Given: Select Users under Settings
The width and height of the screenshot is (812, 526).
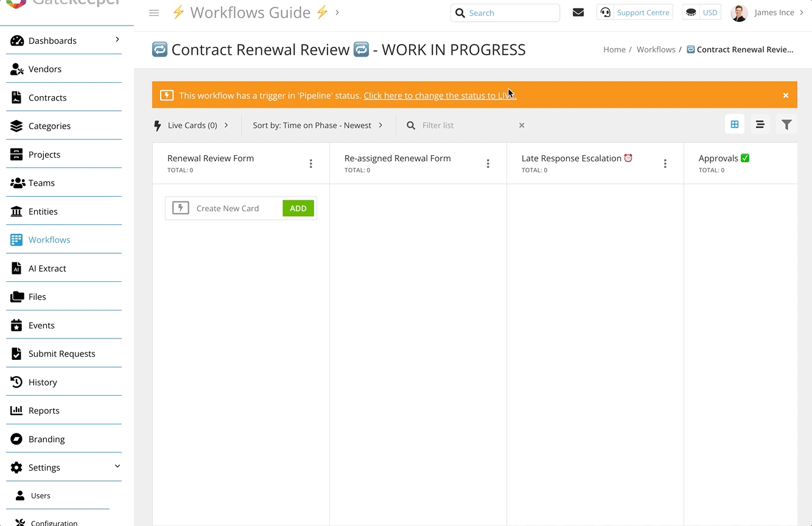Looking at the screenshot, I should (x=41, y=496).
